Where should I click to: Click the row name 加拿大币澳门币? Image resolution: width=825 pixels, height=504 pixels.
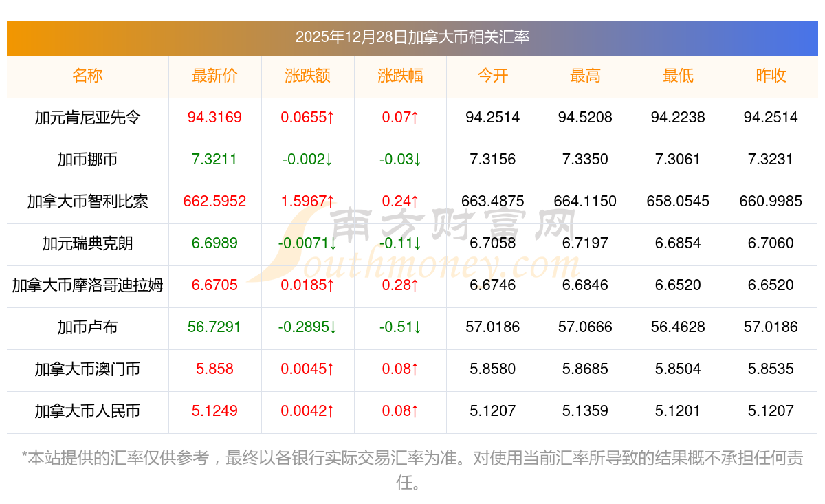click(87, 369)
